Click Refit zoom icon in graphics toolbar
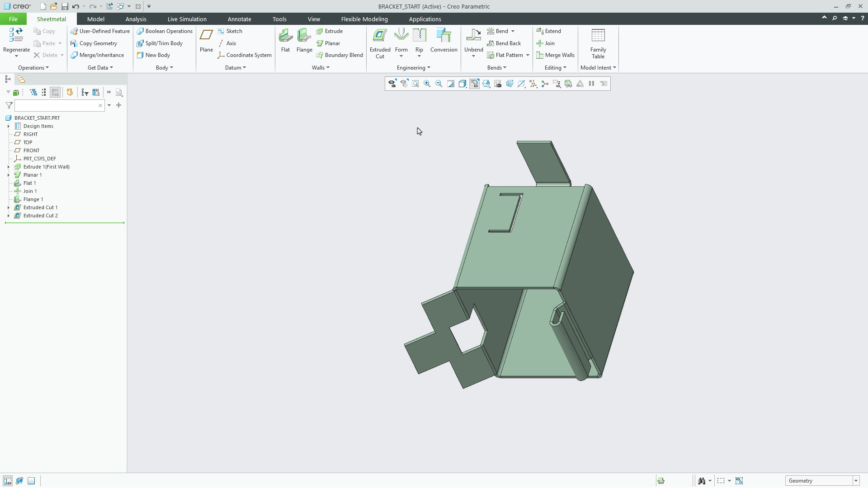The width and height of the screenshot is (868, 488). click(415, 84)
